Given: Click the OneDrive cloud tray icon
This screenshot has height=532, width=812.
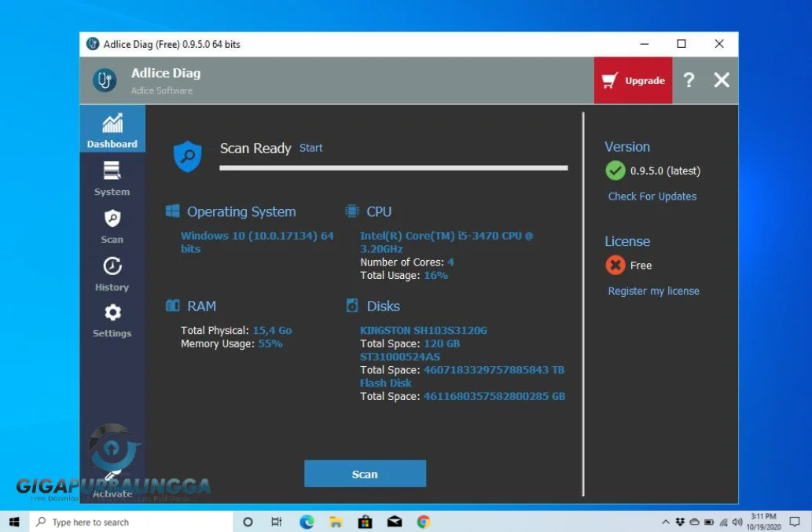Looking at the screenshot, I should 694,522.
